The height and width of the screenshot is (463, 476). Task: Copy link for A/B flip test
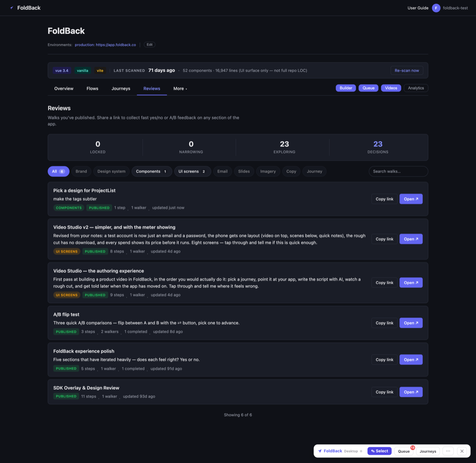click(384, 323)
